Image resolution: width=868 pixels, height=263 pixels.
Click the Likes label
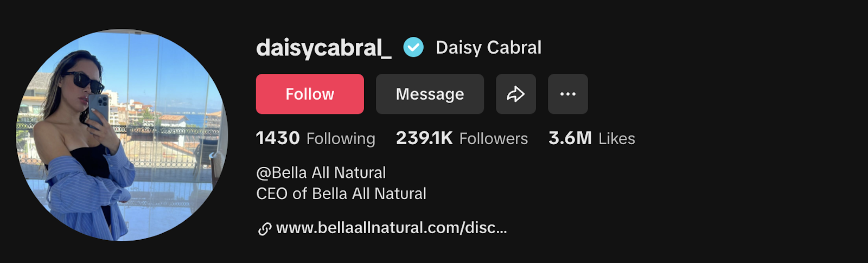pos(617,139)
